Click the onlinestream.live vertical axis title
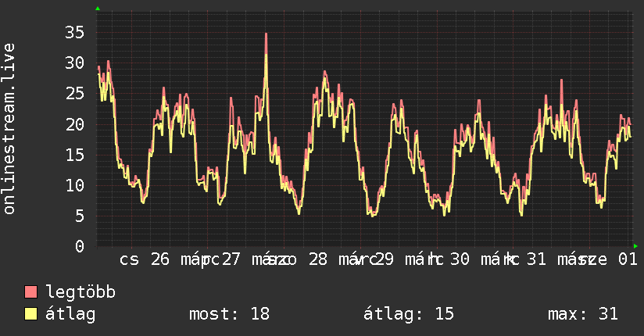The width and height of the screenshot is (644, 336). (9, 129)
